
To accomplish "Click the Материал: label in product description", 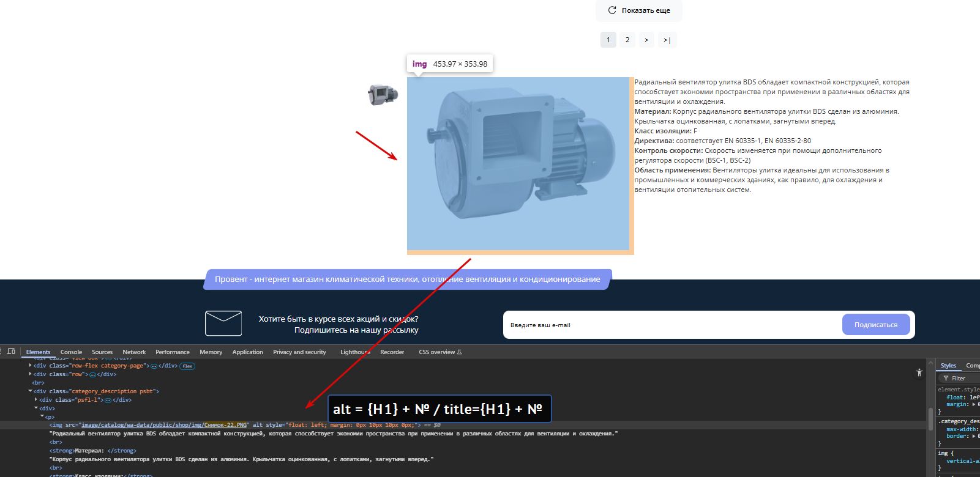I will [x=653, y=111].
